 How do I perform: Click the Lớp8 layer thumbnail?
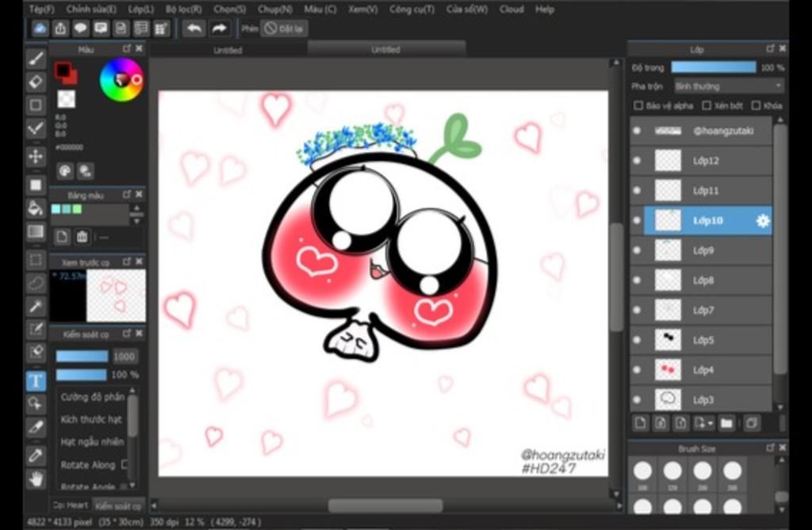[x=668, y=280]
